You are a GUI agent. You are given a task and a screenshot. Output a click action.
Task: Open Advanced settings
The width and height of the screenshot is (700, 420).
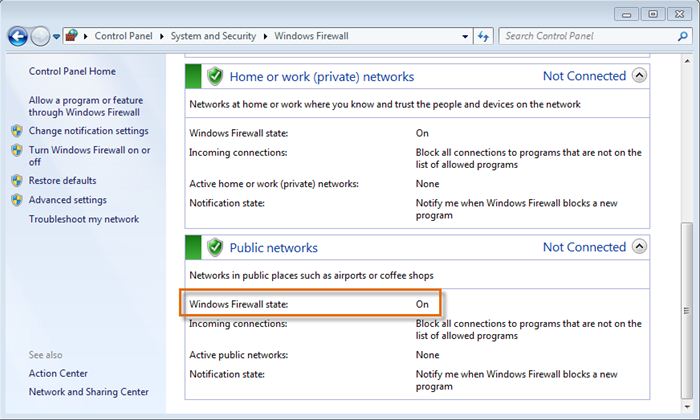pyautogui.click(x=67, y=200)
